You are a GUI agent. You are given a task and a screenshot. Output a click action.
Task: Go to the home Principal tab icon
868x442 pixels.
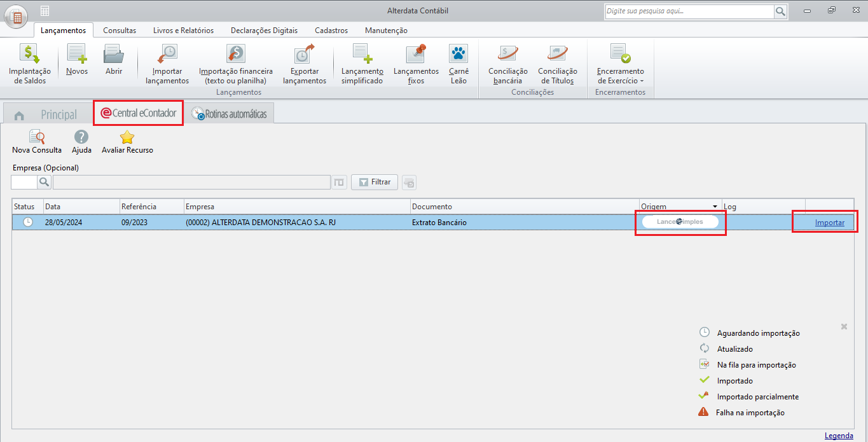point(19,115)
